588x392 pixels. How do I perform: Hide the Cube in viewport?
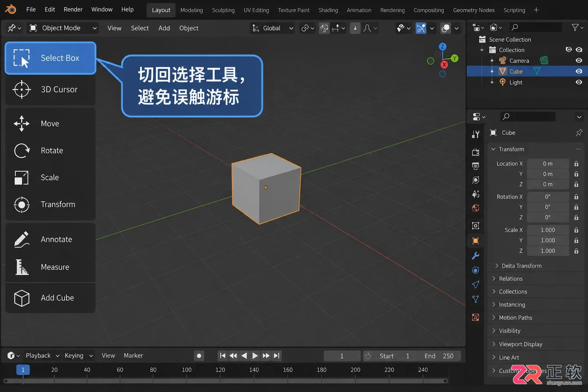click(x=579, y=71)
